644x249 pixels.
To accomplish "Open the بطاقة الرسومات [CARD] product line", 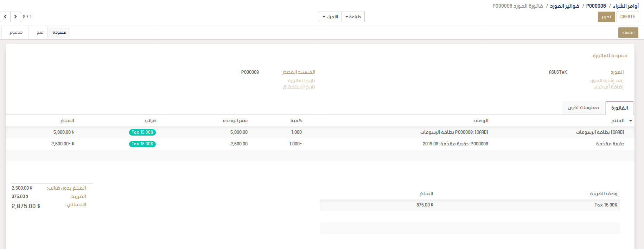I will pyautogui.click(x=600, y=132).
